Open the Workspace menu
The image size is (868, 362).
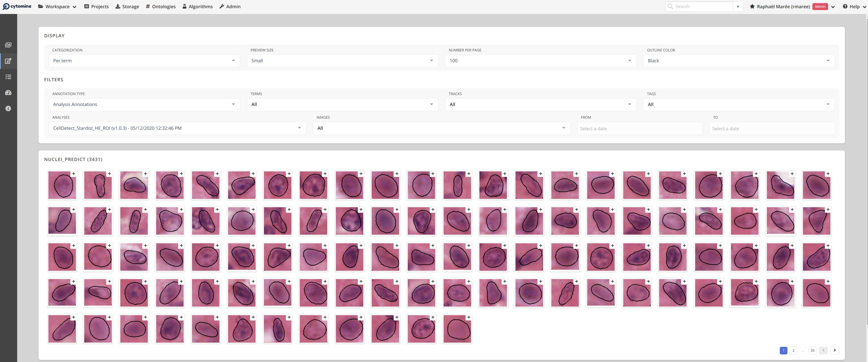57,6
